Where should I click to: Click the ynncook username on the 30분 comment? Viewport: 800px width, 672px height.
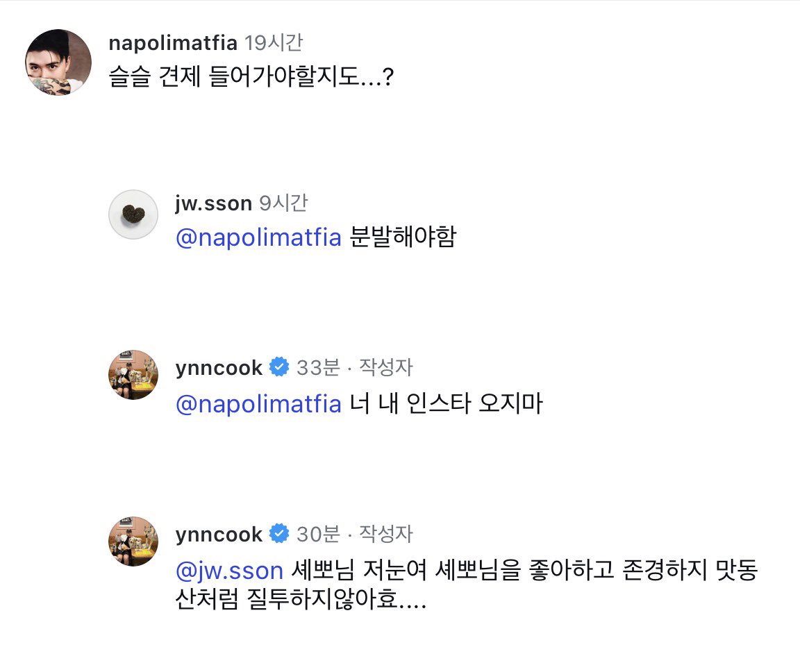(x=219, y=534)
